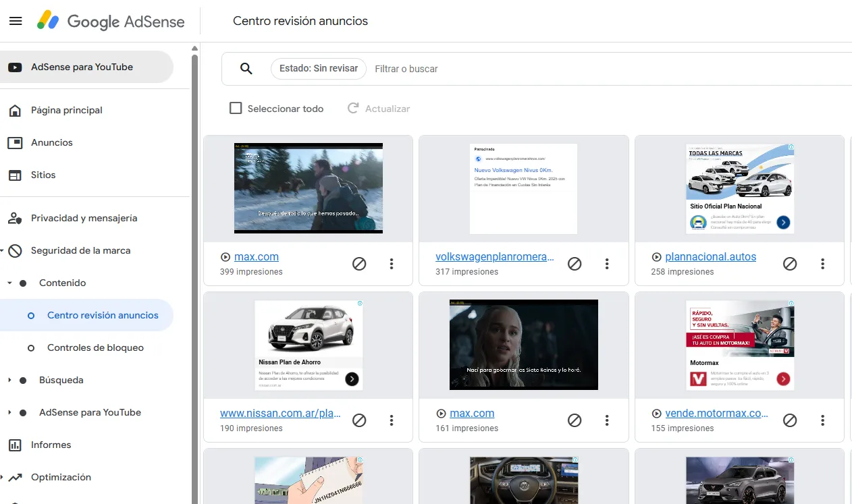Image resolution: width=852 pixels, height=504 pixels.
Task: Click the Sitios sidebar icon
Action: [x=14, y=175]
